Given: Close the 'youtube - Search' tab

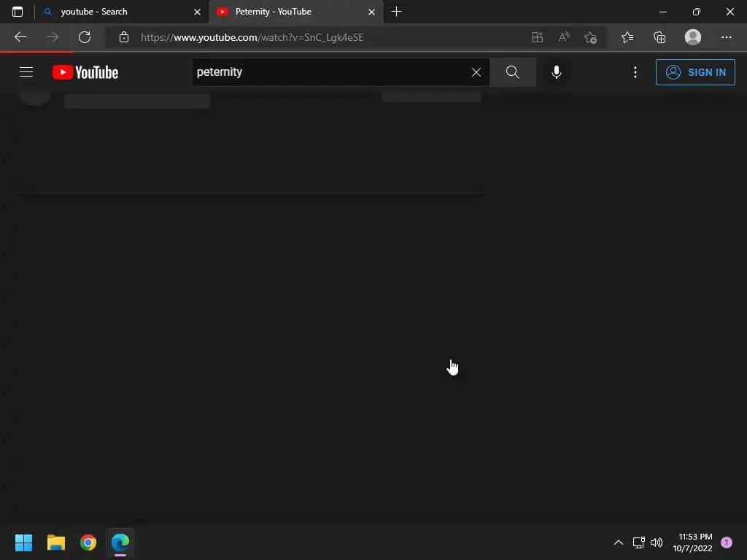Looking at the screenshot, I should 197,12.
